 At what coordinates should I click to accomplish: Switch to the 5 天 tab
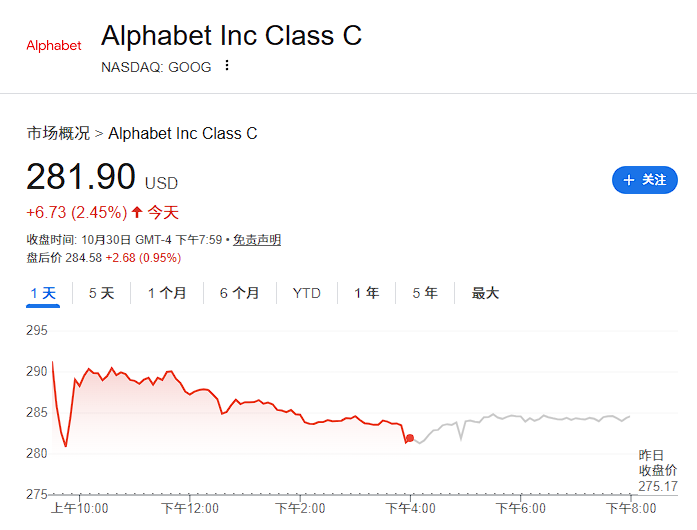pos(101,293)
